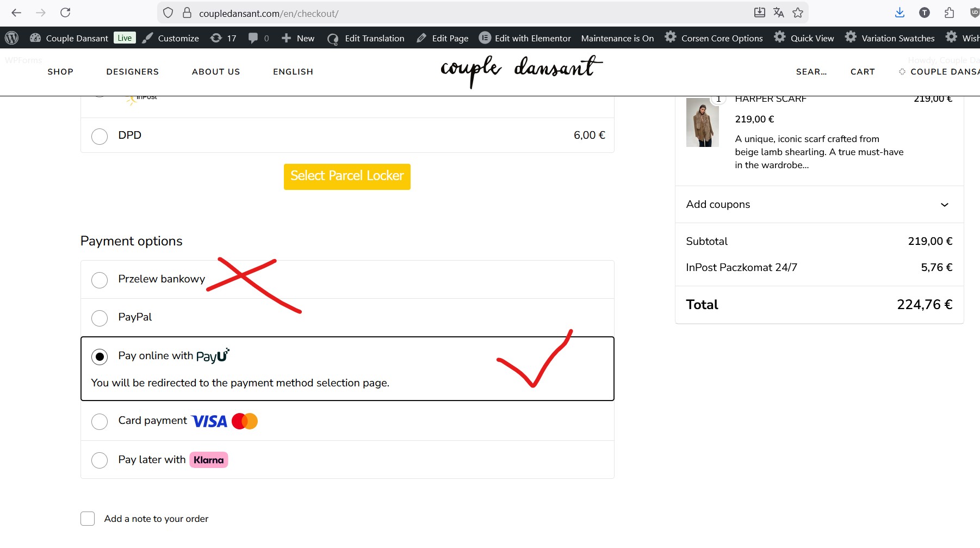The image size is (980, 548).
Task: Click the translate page icon in address bar
Action: pos(779,13)
